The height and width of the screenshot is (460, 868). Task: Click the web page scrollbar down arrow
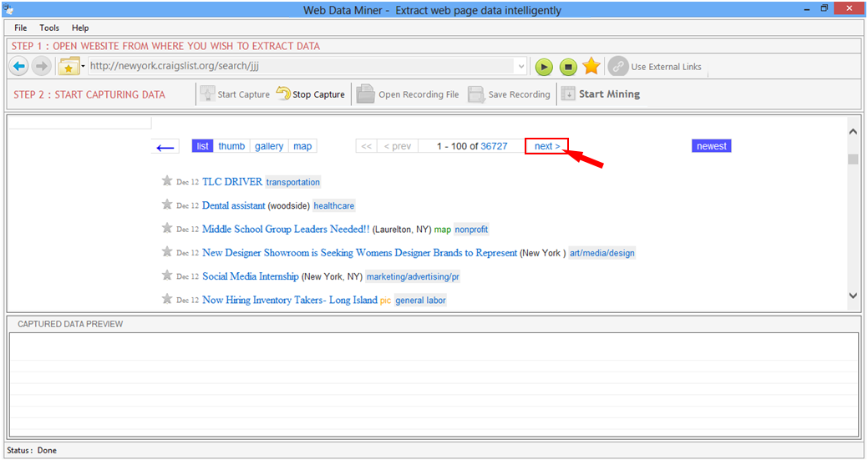(x=852, y=296)
